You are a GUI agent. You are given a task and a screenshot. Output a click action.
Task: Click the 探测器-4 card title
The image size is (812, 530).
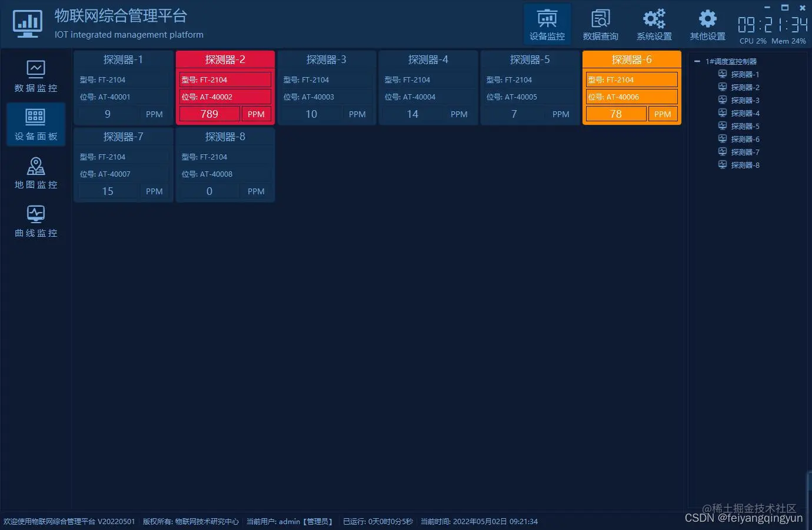(x=428, y=59)
